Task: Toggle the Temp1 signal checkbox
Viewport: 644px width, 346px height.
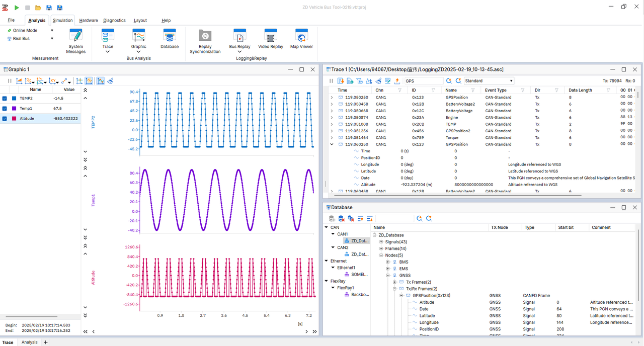Action: pyautogui.click(x=5, y=109)
